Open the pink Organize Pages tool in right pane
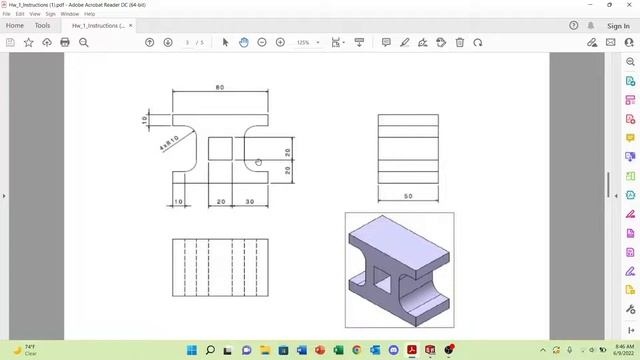640x360 pixels. point(630,100)
